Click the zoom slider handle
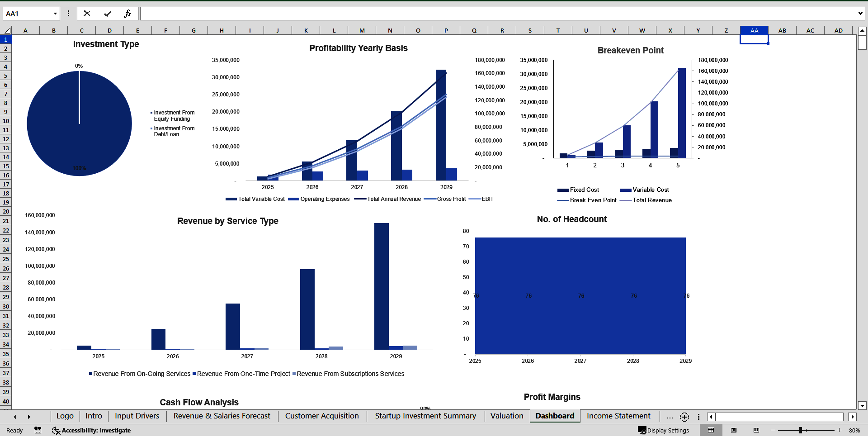Screen dimensions: 868x437 pos(800,430)
